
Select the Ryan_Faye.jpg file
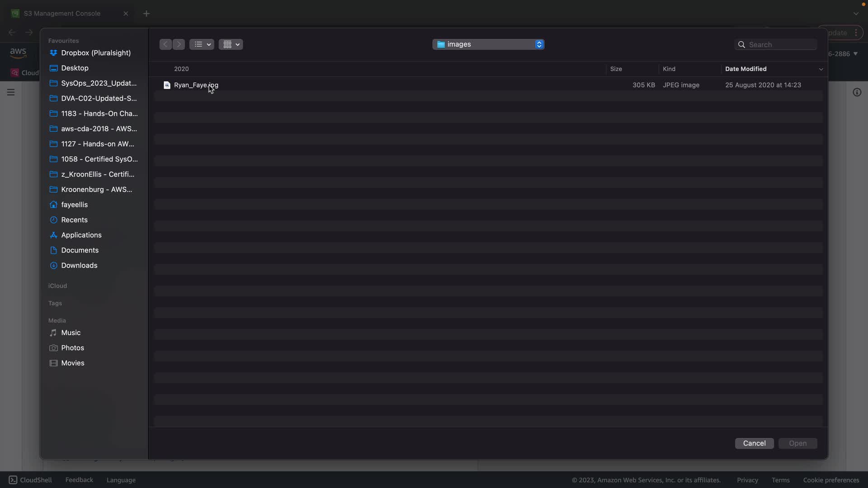click(196, 85)
